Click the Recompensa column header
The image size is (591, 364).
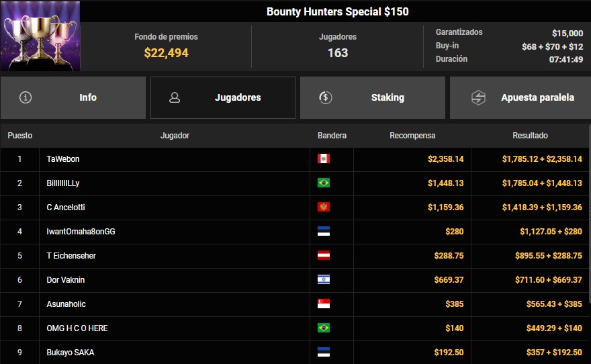[x=412, y=136]
